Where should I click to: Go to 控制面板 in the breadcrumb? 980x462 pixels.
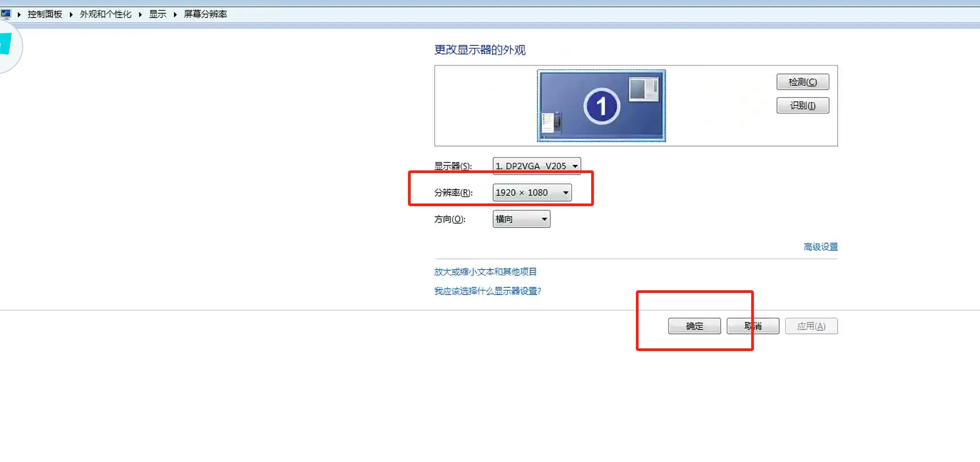[45, 14]
